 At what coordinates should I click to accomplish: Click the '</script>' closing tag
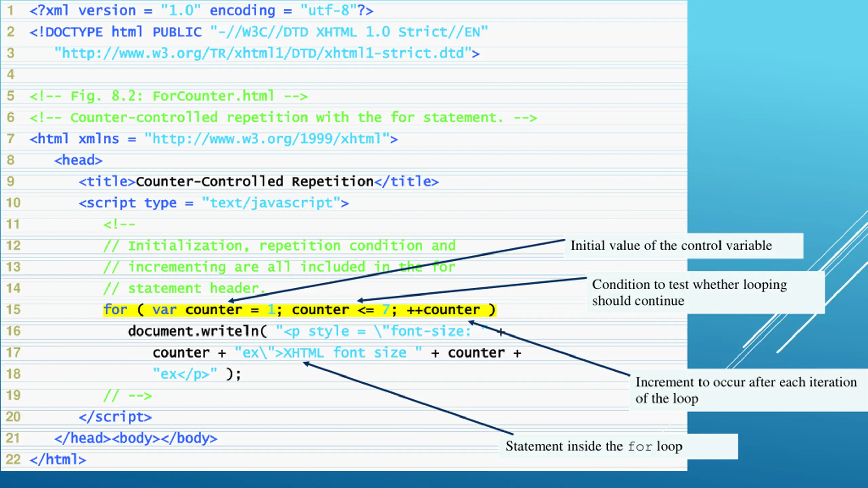pos(115,417)
